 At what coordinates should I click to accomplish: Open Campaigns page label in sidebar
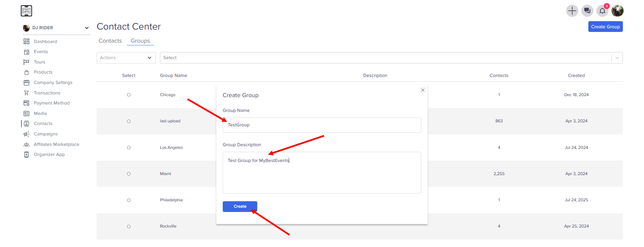(46, 134)
